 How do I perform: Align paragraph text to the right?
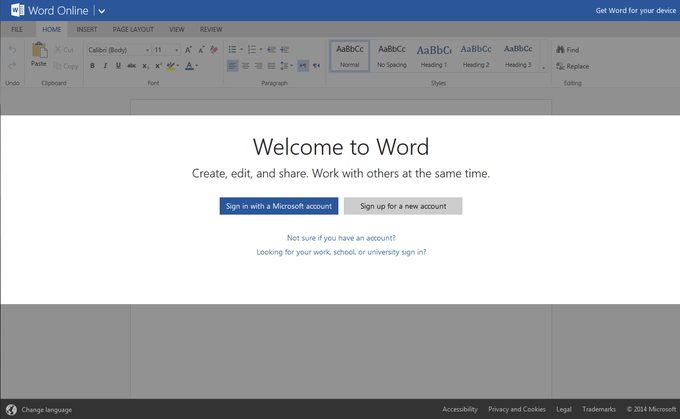coord(258,66)
